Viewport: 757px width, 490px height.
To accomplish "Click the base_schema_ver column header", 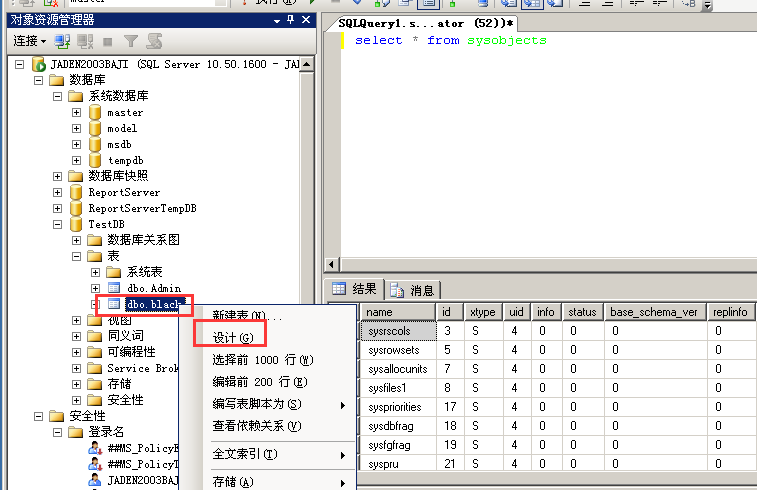I will pyautogui.click(x=654, y=312).
